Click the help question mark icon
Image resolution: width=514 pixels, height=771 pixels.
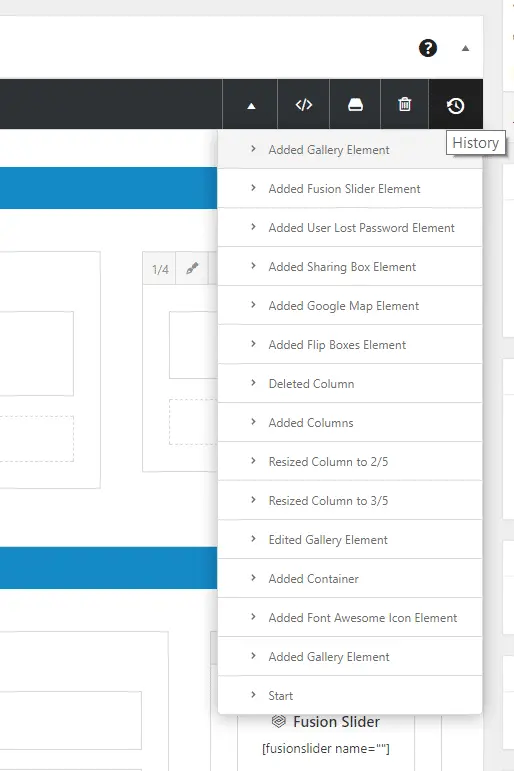(x=427, y=48)
